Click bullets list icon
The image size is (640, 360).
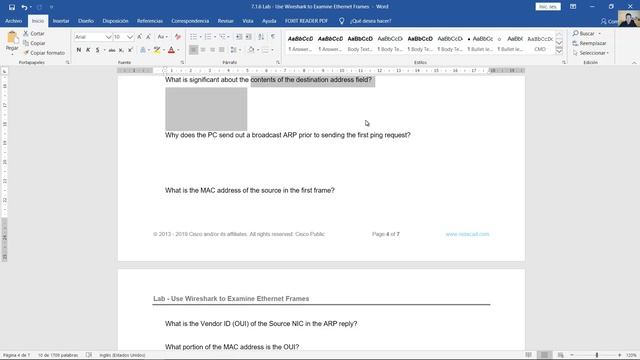pyautogui.click(x=193, y=37)
